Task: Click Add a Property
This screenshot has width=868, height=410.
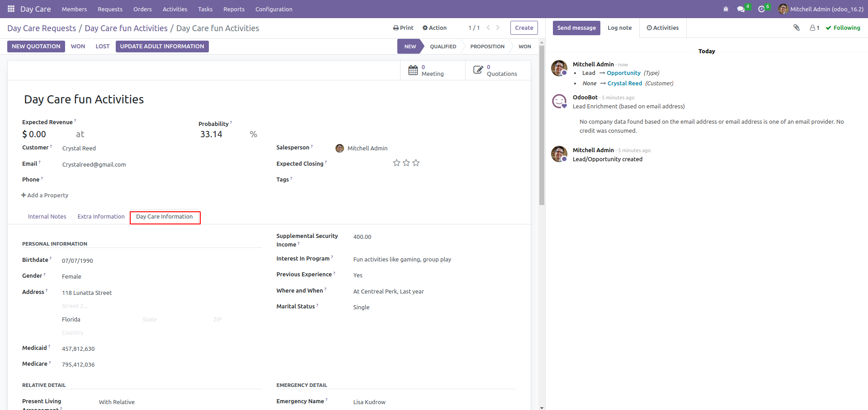Action: (x=45, y=195)
